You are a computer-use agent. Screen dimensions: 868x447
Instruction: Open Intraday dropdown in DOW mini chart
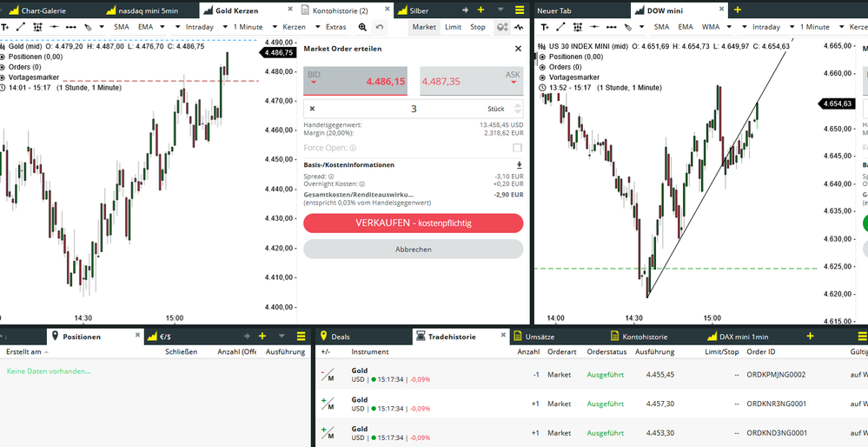(762, 27)
